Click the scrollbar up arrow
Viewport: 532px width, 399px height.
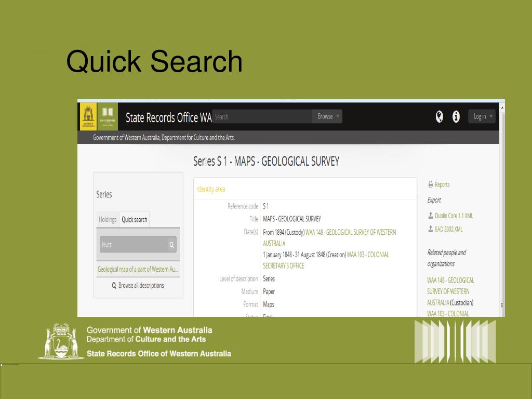pyautogui.click(x=502, y=108)
